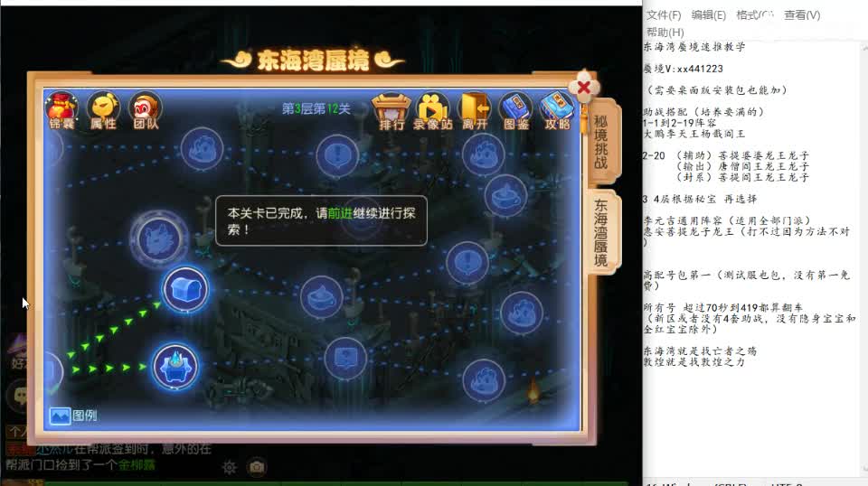Open the 录像站 video station icon
Screen dimensions: 868x486
click(433, 112)
